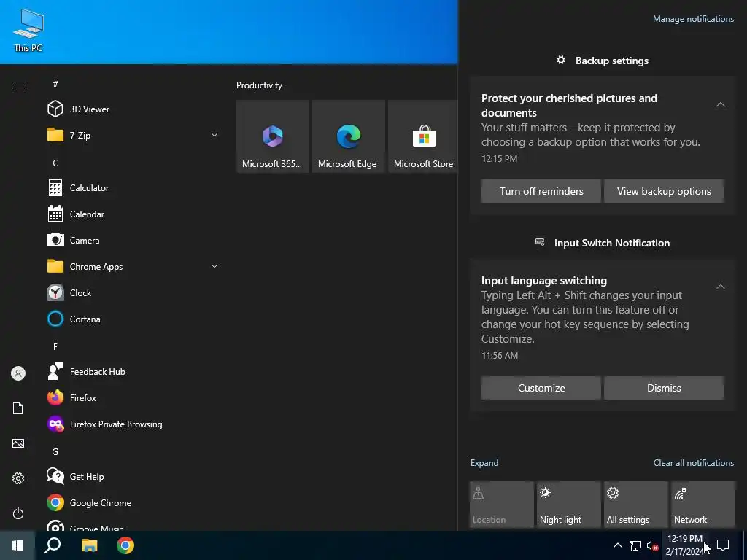This screenshot has width=747, height=560.
Task: Open Documents from the Start sidebar
Action: [x=18, y=408]
